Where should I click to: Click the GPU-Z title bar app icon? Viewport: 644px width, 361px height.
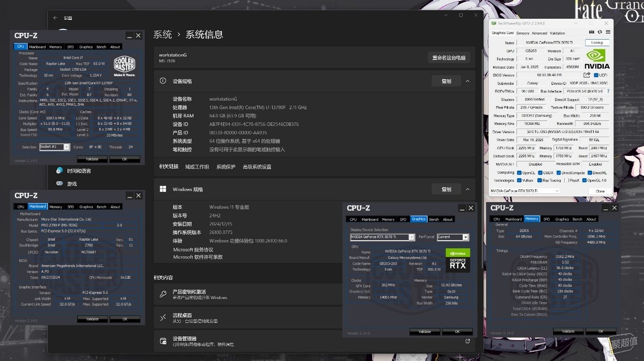(x=494, y=24)
